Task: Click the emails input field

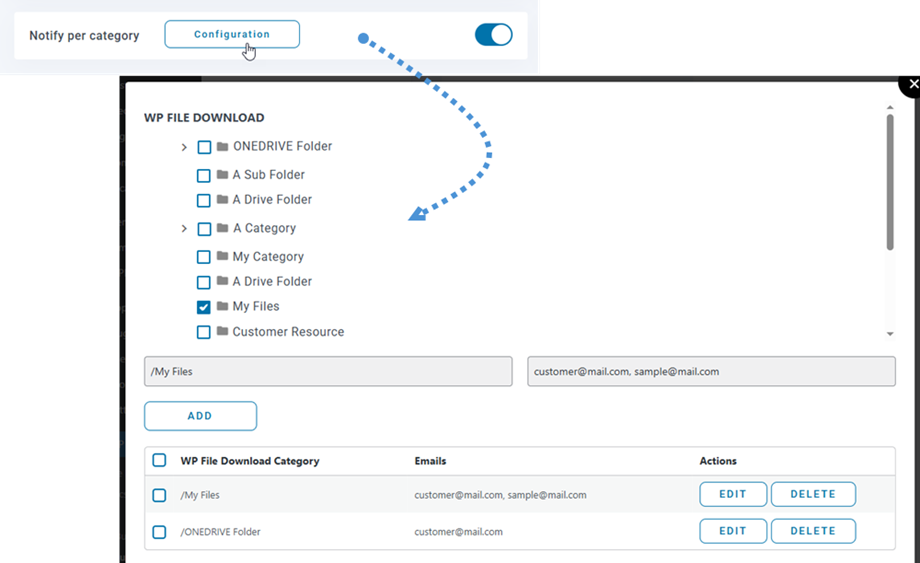Action: 710,371
